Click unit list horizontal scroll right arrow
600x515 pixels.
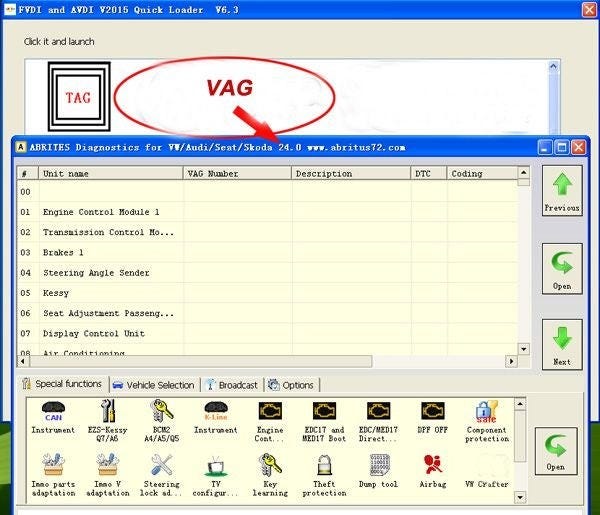pos(512,361)
